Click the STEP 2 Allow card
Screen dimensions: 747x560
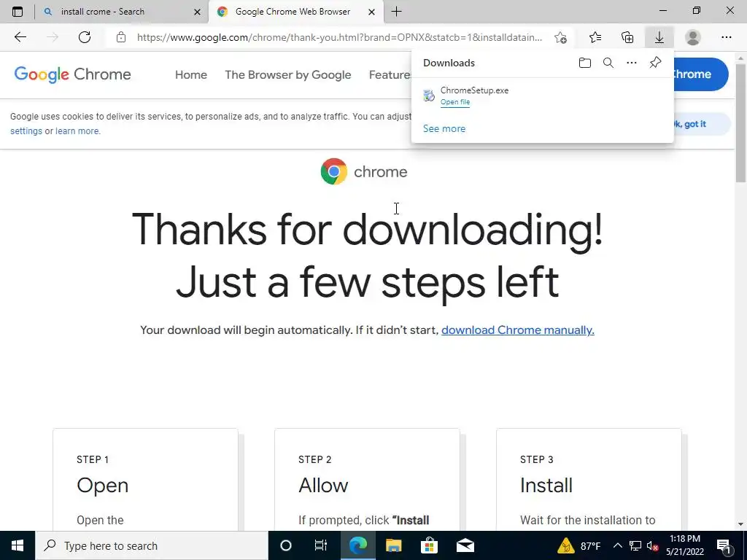[x=367, y=480]
